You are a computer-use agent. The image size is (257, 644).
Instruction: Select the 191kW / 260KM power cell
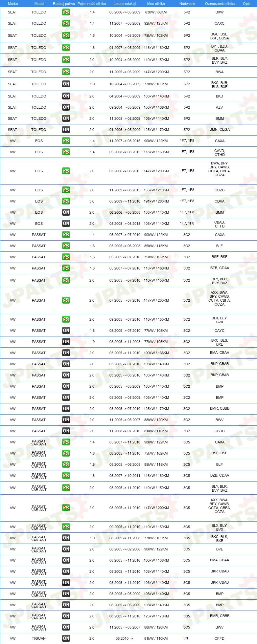(156, 201)
